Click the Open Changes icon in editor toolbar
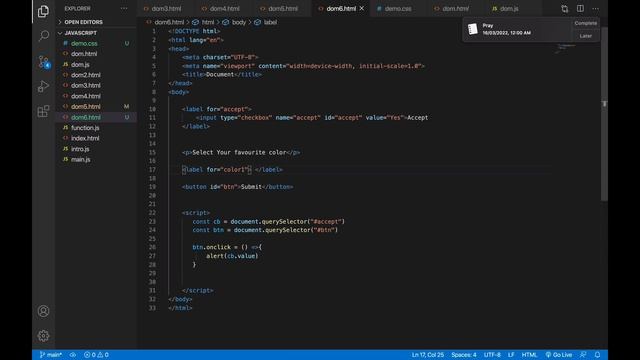Image resolution: width=640 pixels, height=360 pixels. [564, 9]
